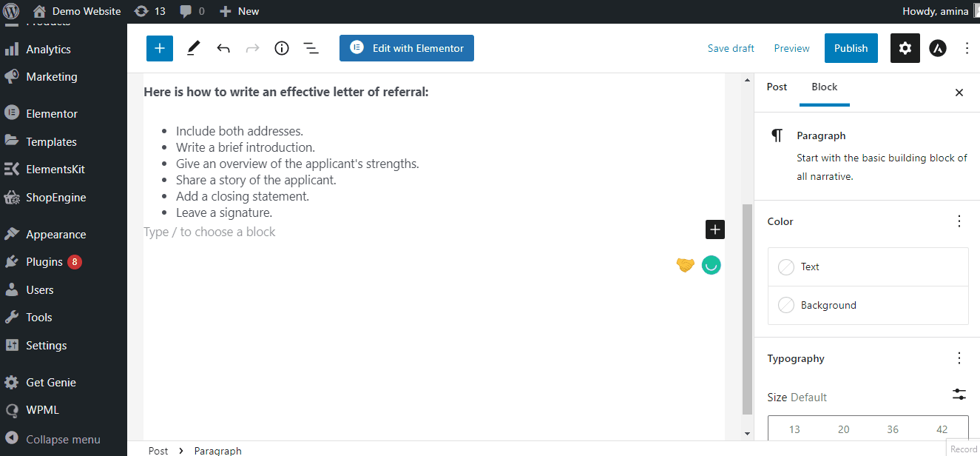The height and width of the screenshot is (456, 980).
Task: Open Color panel options menu
Action: 959,221
